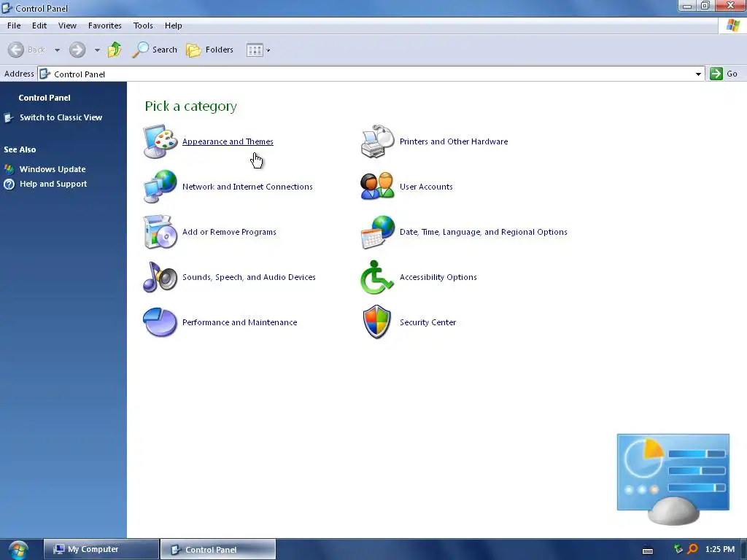Click the Control Panel taskbar button
747x560 pixels.
[x=218, y=550]
